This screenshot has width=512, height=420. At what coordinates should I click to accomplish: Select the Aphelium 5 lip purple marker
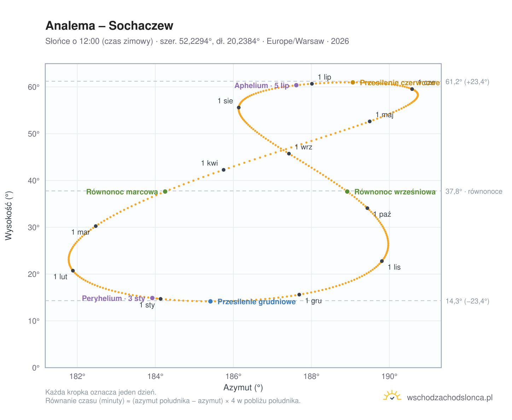tap(296, 85)
